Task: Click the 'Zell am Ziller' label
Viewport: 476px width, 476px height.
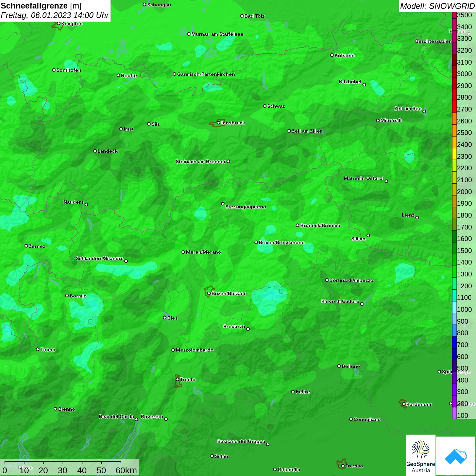Action: point(307,131)
